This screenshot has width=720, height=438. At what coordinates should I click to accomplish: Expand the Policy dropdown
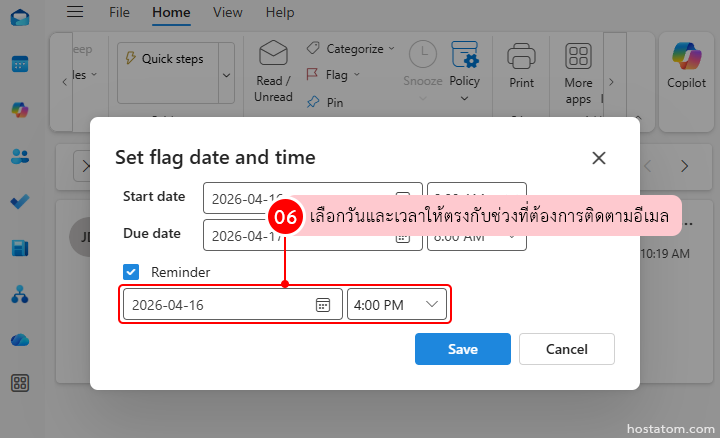(464, 98)
